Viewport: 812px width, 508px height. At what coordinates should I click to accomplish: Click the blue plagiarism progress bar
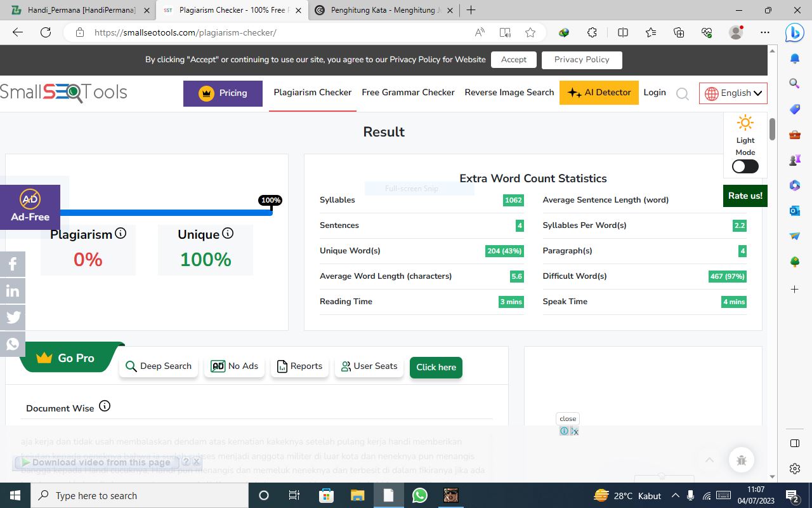(165, 213)
